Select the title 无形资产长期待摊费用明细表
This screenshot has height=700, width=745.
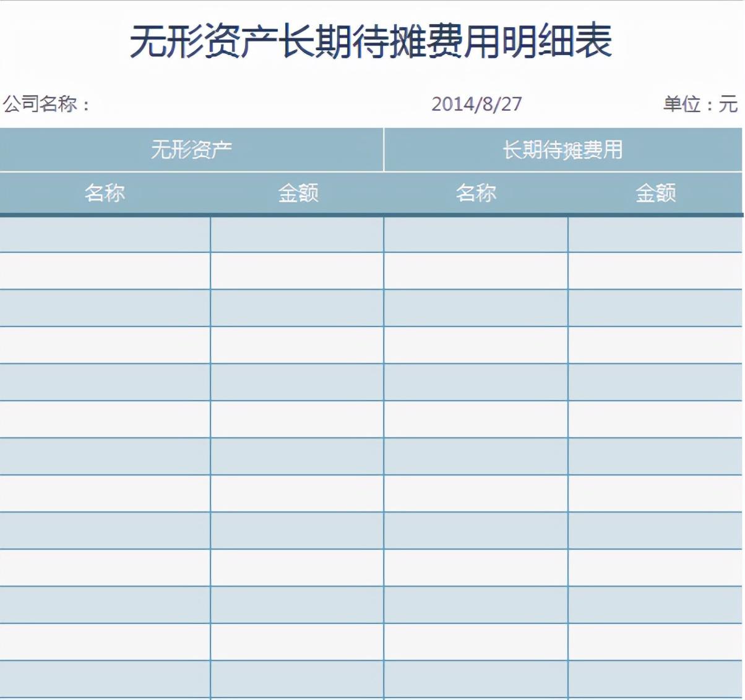point(371,41)
